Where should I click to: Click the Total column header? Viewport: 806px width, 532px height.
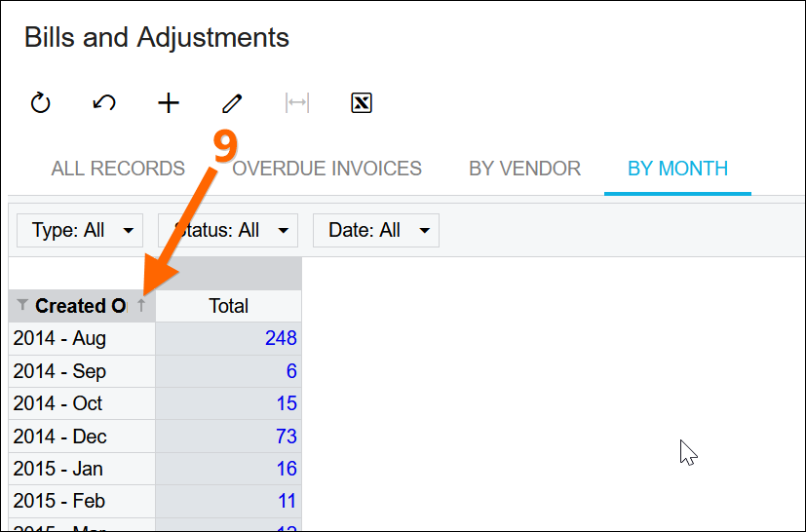tap(228, 306)
